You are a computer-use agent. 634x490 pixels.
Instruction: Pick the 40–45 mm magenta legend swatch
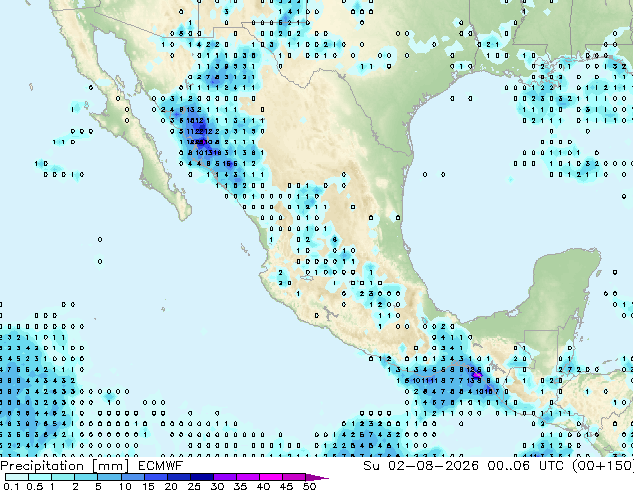271,477
